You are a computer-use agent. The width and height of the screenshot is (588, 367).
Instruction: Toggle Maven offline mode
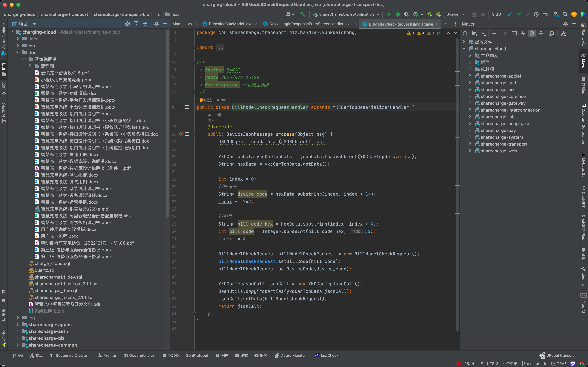tap(523, 34)
